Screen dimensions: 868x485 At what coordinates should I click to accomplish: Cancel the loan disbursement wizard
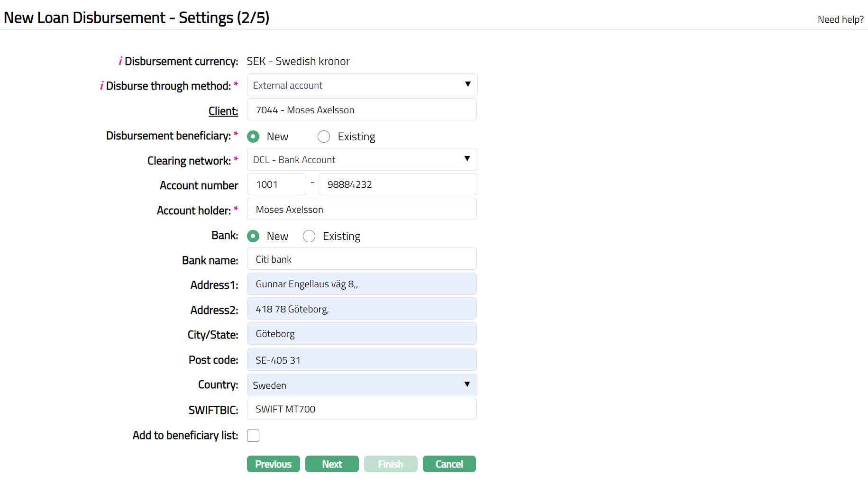[449, 464]
